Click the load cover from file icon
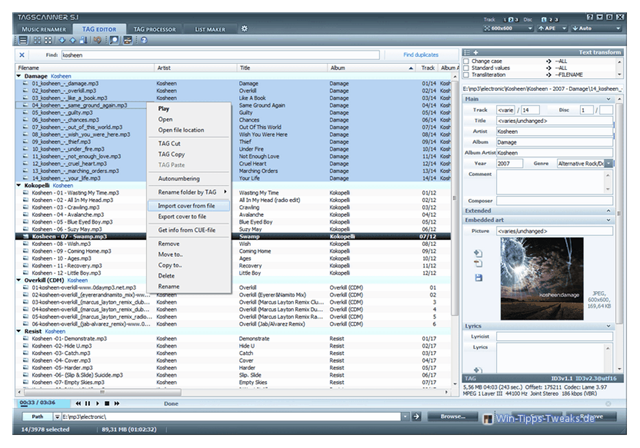640x448 pixels. point(478,253)
